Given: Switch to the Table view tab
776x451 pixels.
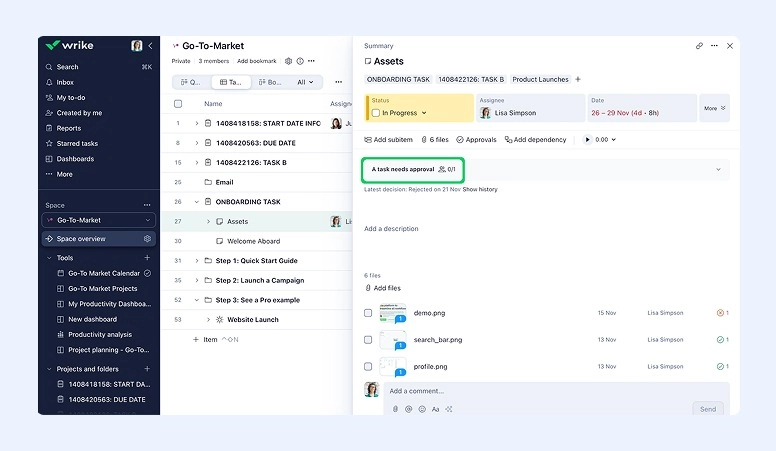Looking at the screenshot, I should pyautogui.click(x=231, y=82).
